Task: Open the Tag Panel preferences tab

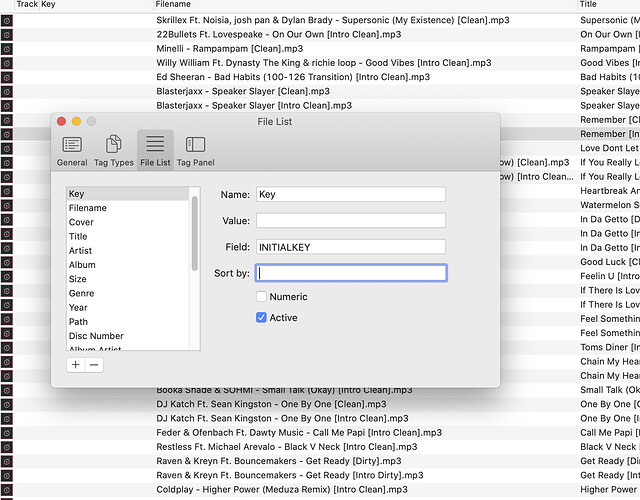Action: [196, 151]
